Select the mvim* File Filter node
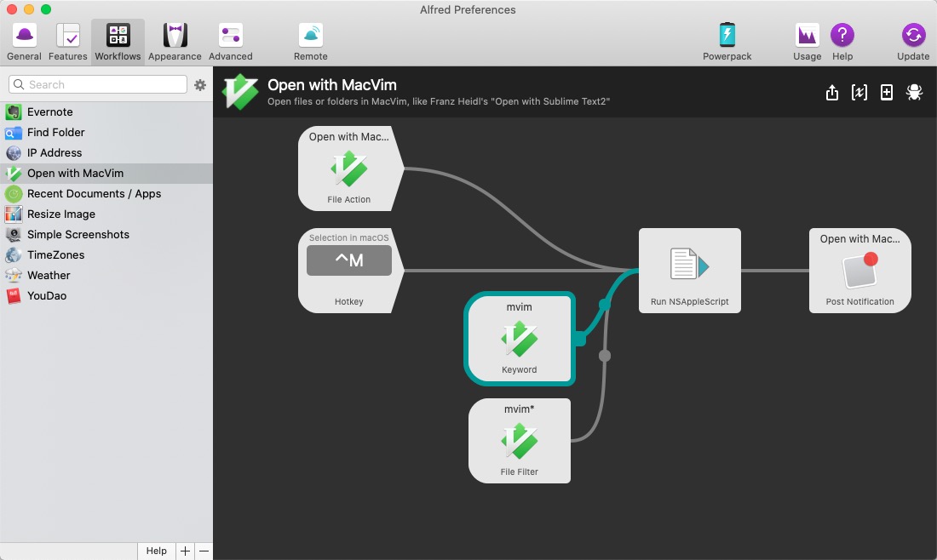Viewport: 937px width, 560px height. pos(520,441)
